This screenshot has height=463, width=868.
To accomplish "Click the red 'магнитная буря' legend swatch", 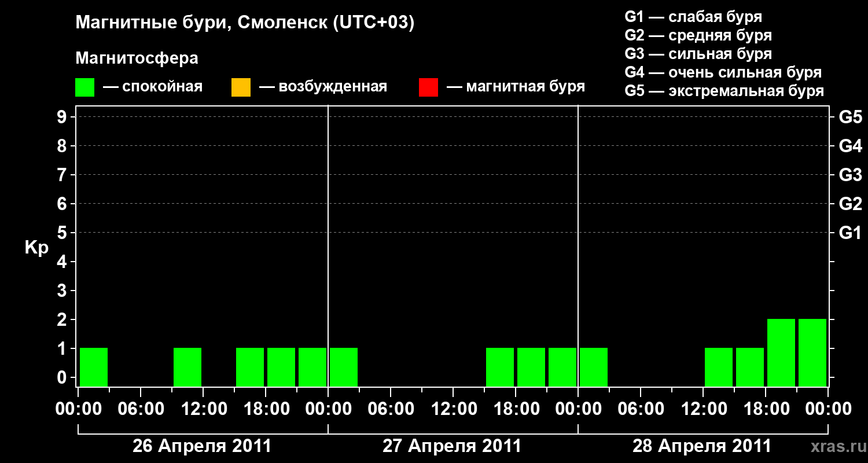I will pyautogui.click(x=428, y=87).
